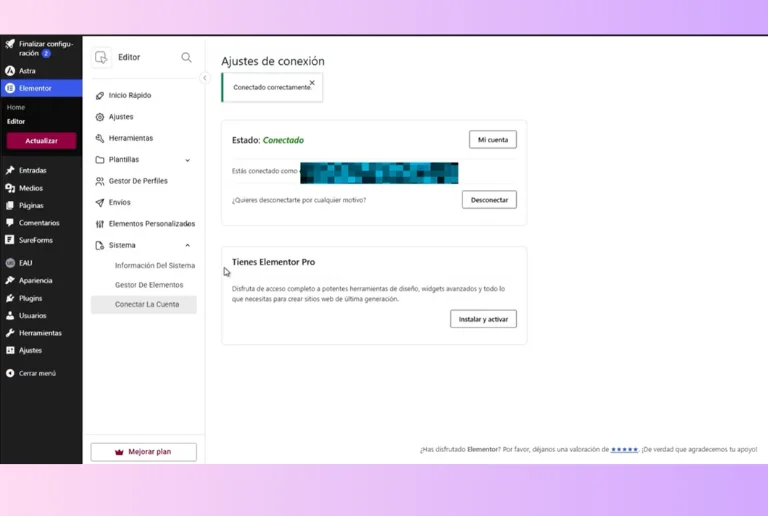The height and width of the screenshot is (516, 768).
Task: Click the Ajustes icon in WordPress menu
Action: [10, 351]
